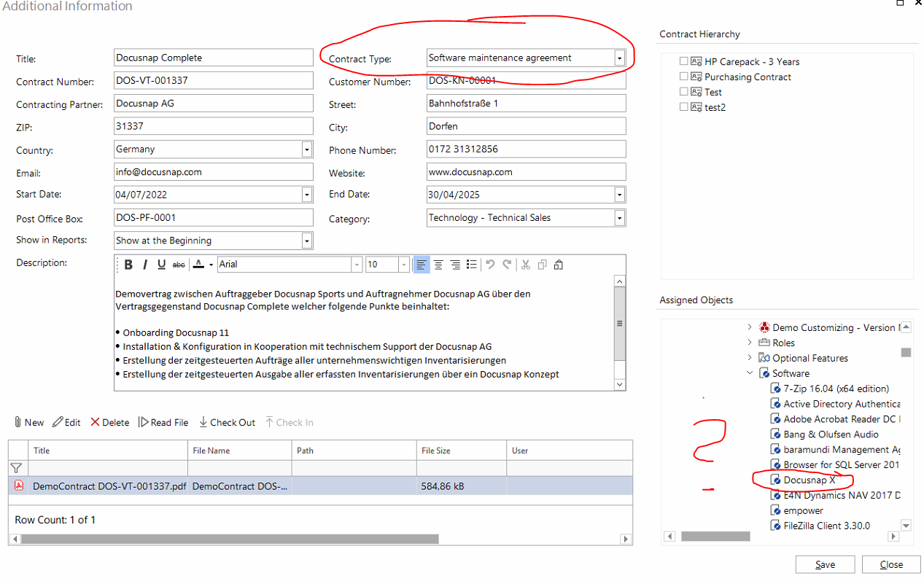This screenshot has width=924, height=581.
Task: Collapse the Software tree node
Action: (x=750, y=373)
